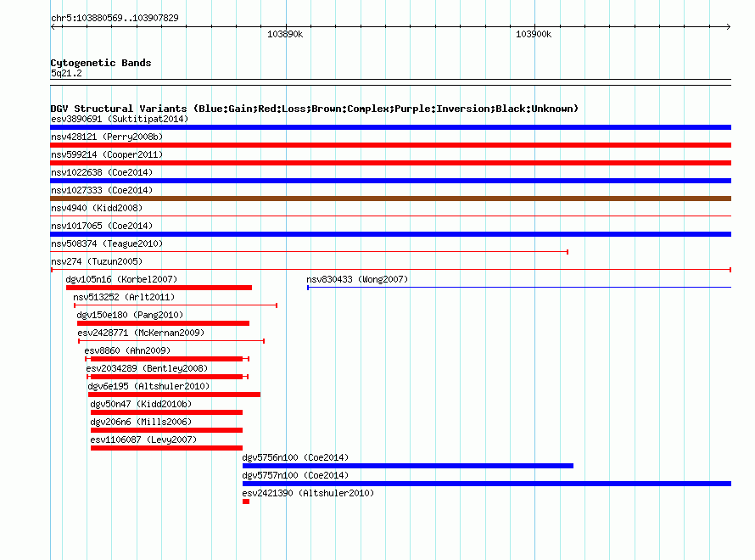Click the thin red line under nsv4940

click(390, 216)
